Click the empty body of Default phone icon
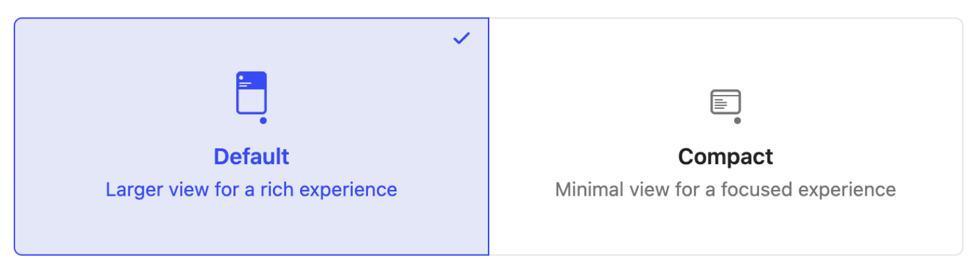The height and width of the screenshot is (269, 980). point(251,101)
